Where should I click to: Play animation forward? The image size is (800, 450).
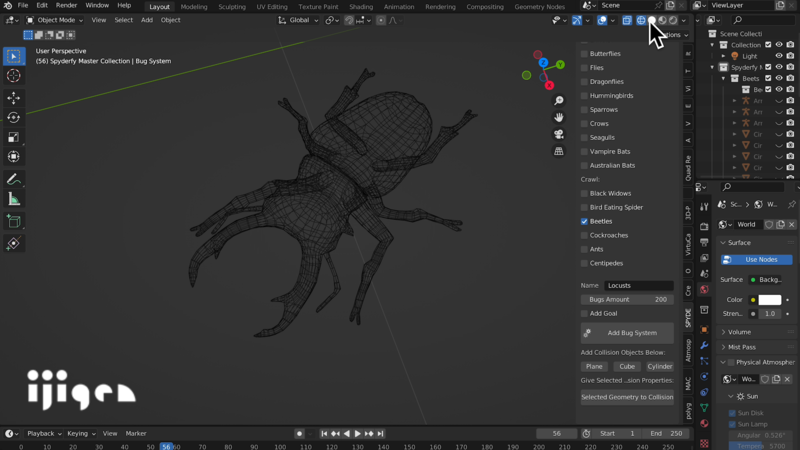[358, 434]
